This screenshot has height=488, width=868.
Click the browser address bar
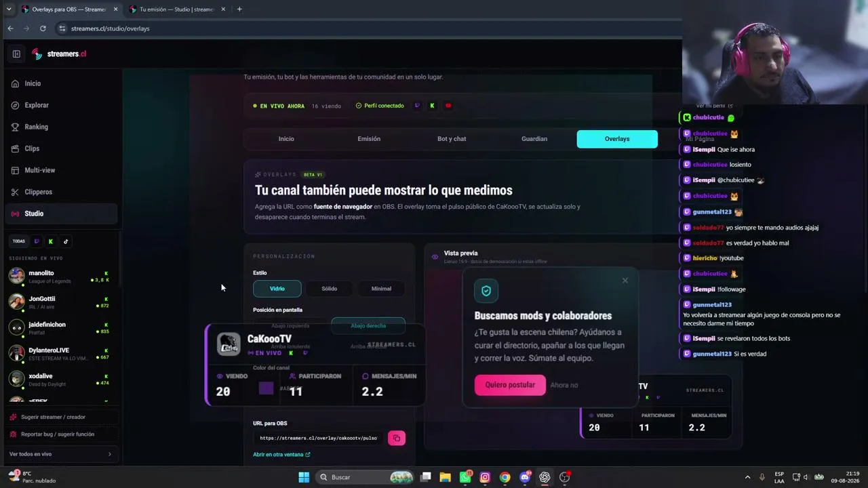(366, 28)
